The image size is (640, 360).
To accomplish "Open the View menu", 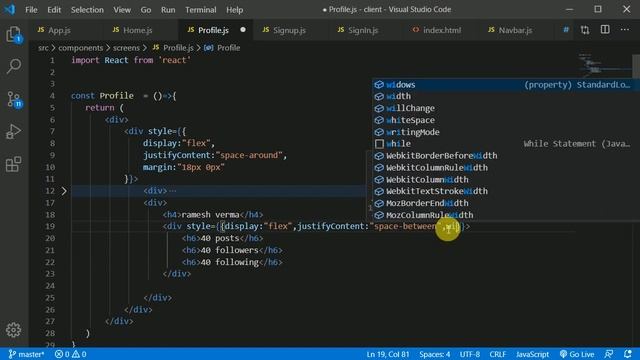I will 122,9.
